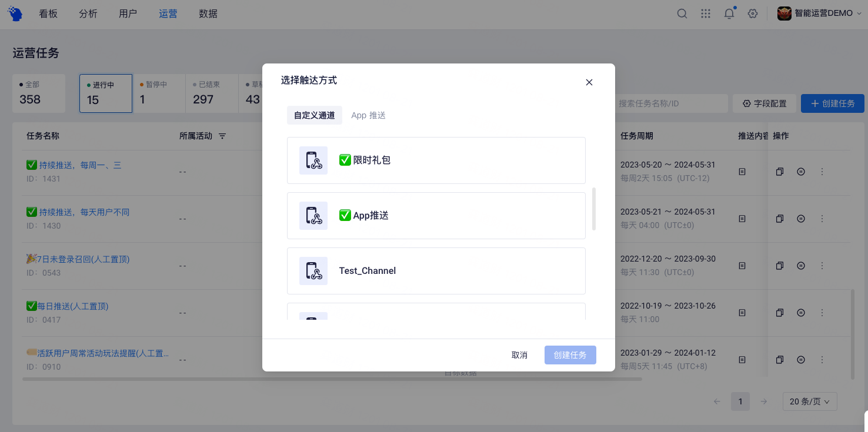Go to the 分析 menu in navigation

88,14
